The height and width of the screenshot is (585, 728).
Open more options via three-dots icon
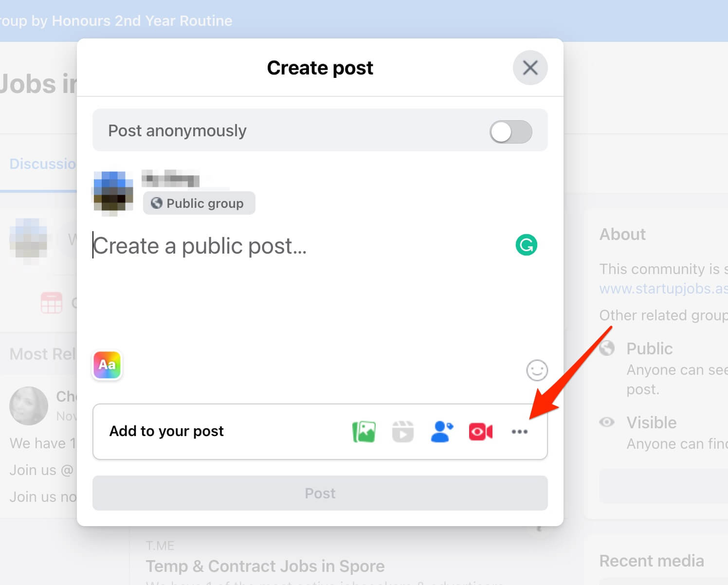pos(519,432)
